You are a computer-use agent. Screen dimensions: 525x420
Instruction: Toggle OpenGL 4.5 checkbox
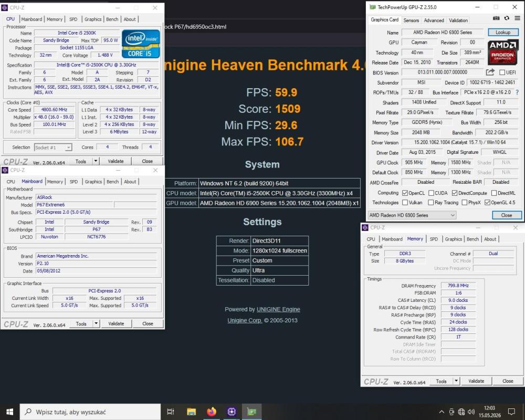488,202
